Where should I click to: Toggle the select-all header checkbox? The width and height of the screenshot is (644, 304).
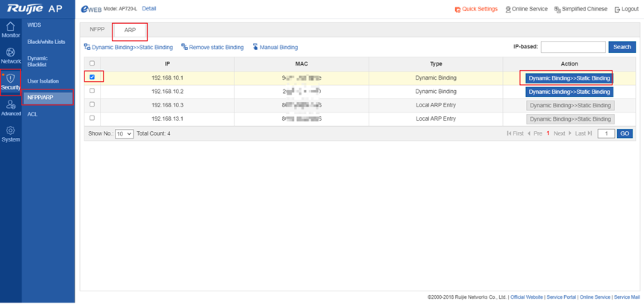[92, 63]
